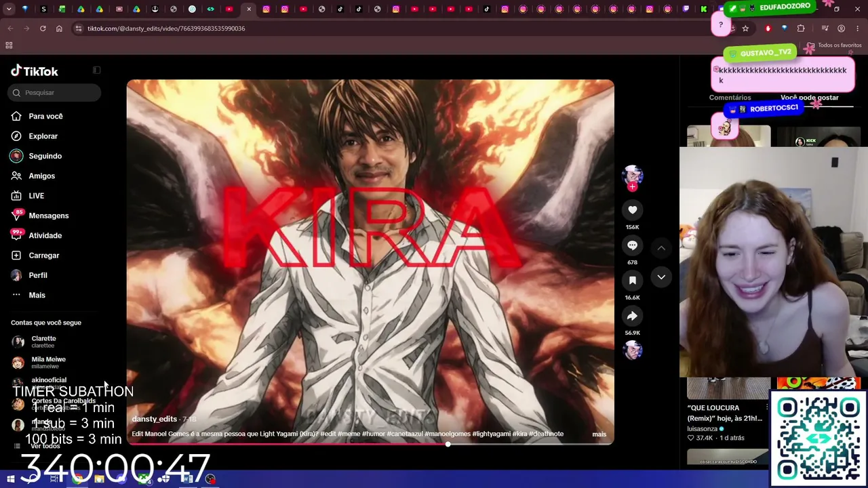Collapse the TikTok sidebar panel icon

pos(97,70)
